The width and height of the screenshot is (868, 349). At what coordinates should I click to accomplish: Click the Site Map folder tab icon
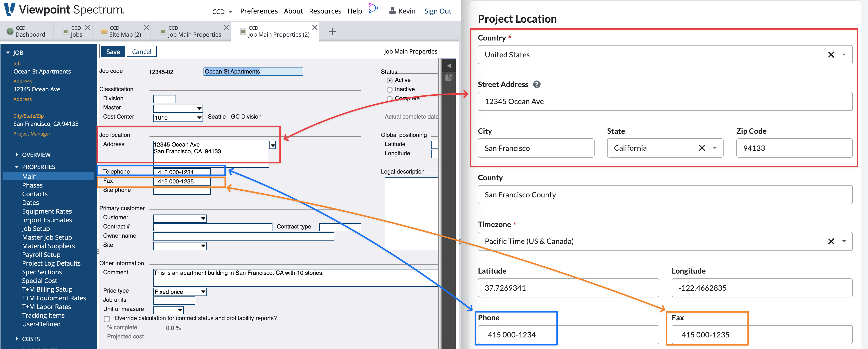tap(104, 32)
